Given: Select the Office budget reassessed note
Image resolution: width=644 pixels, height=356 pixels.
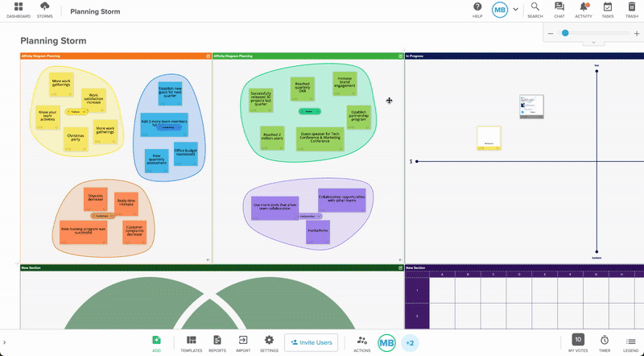Looking at the screenshot, I should [186, 154].
